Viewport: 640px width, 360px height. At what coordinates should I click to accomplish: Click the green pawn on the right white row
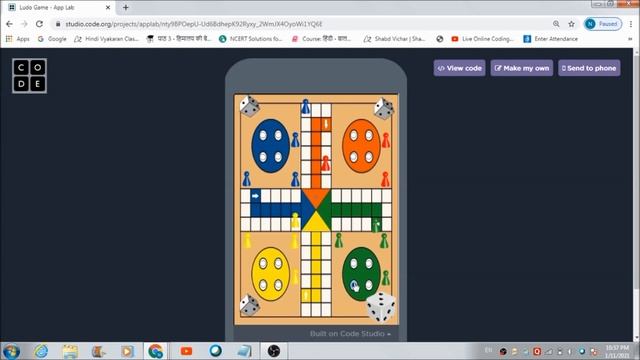[376, 225]
